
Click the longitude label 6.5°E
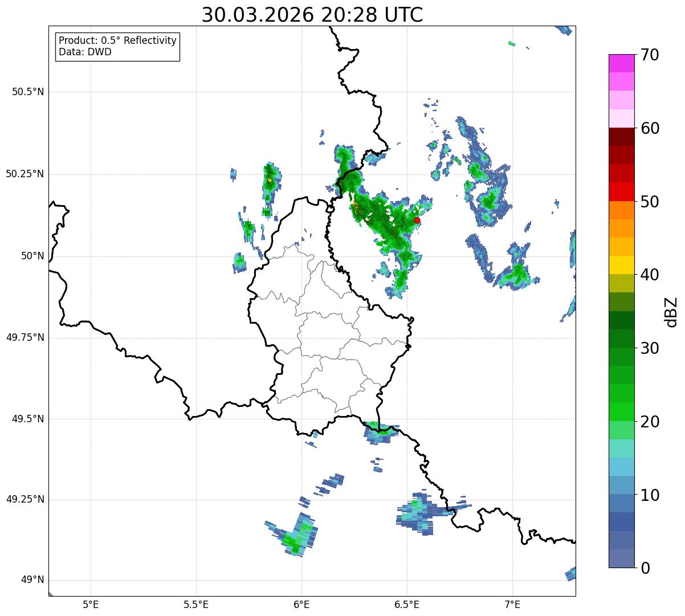click(x=407, y=604)
